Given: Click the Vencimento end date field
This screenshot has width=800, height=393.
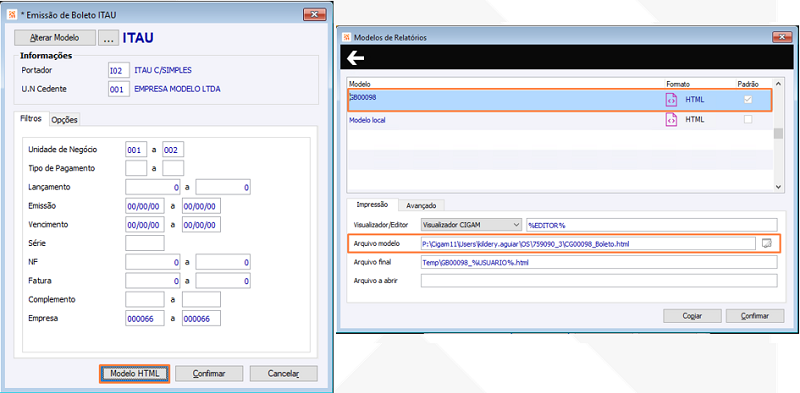Looking at the screenshot, I should click(x=202, y=225).
